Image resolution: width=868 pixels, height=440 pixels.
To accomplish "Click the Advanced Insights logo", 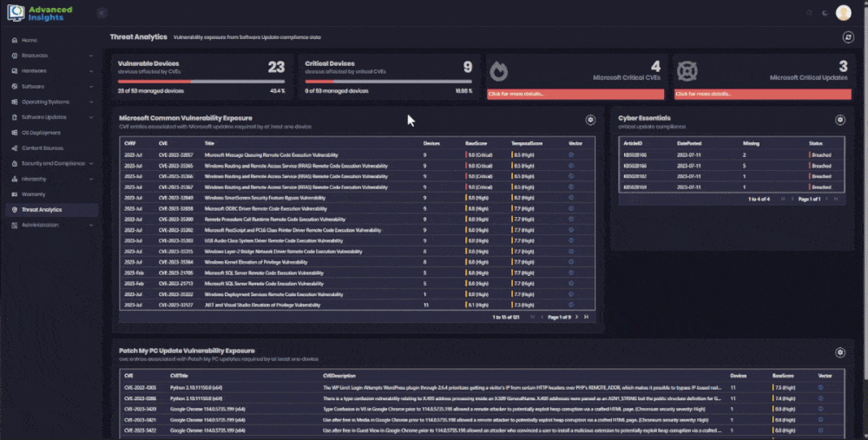I will 40,13.
